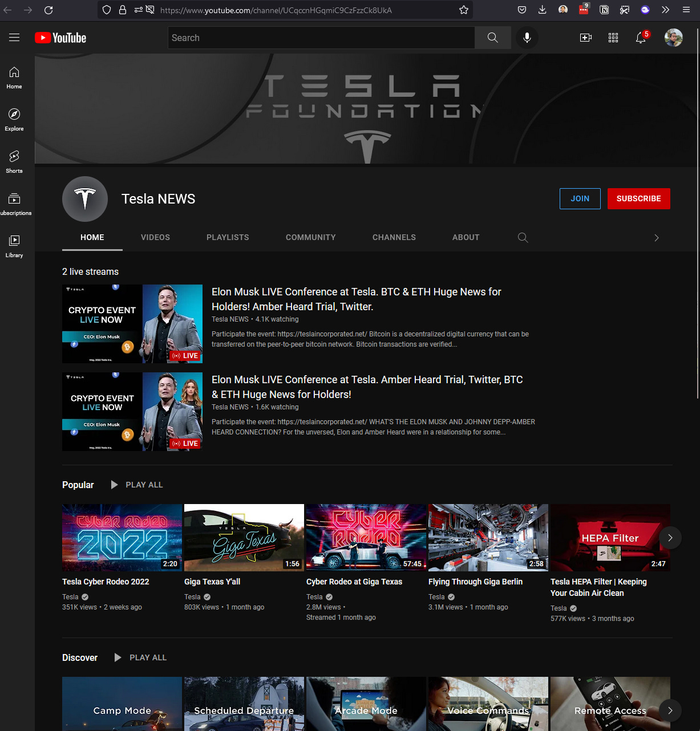Show next Popular videos with arrow

point(670,538)
